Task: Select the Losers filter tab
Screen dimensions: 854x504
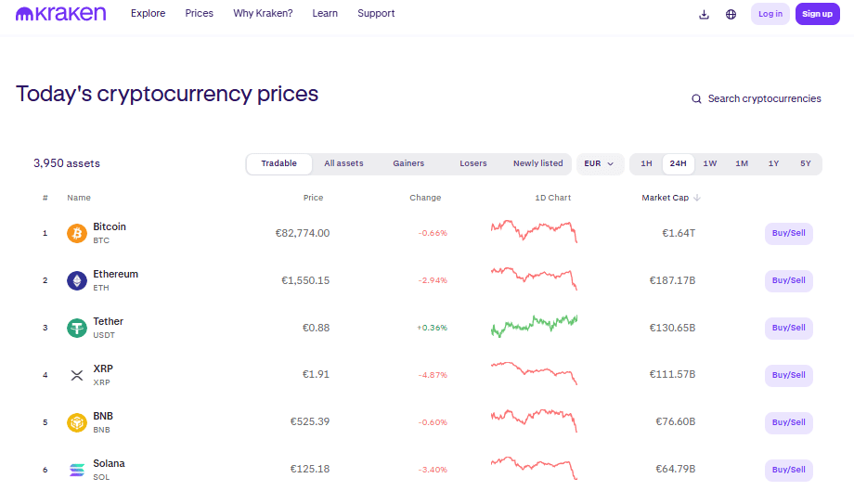Action: tap(473, 163)
